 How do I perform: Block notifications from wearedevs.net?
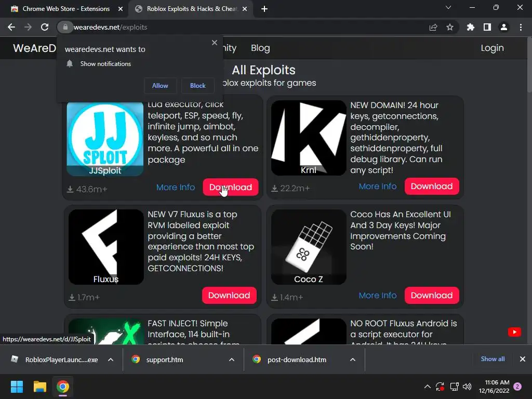point(198,86)
